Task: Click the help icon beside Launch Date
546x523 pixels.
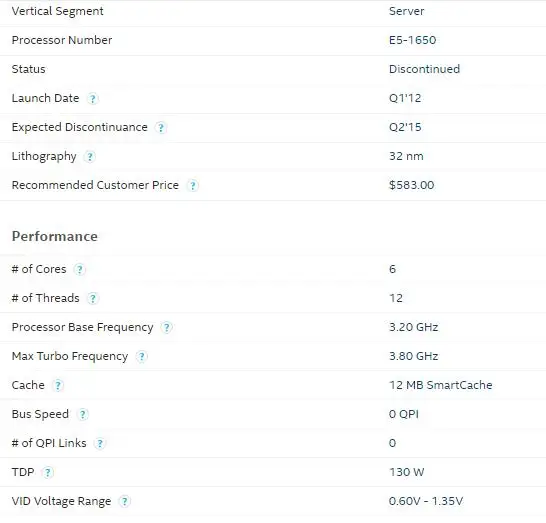Action: tap(93, 99)
